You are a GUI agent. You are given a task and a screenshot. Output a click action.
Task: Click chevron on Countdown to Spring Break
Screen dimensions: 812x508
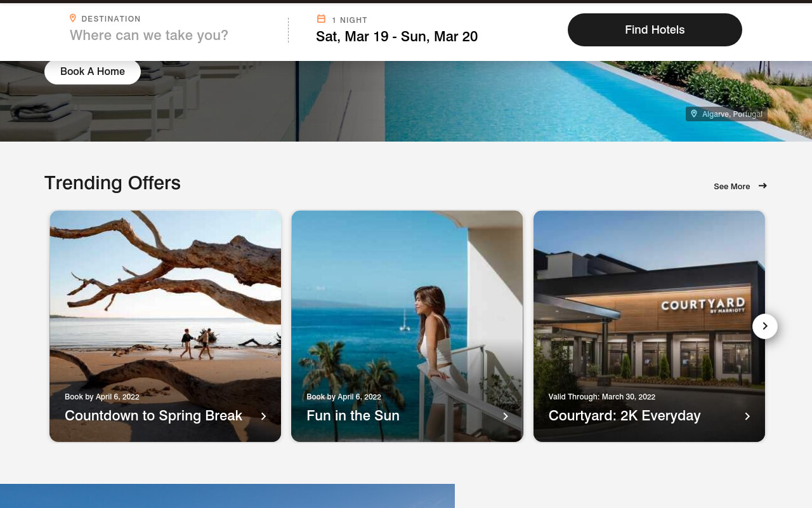click(263, 417)
